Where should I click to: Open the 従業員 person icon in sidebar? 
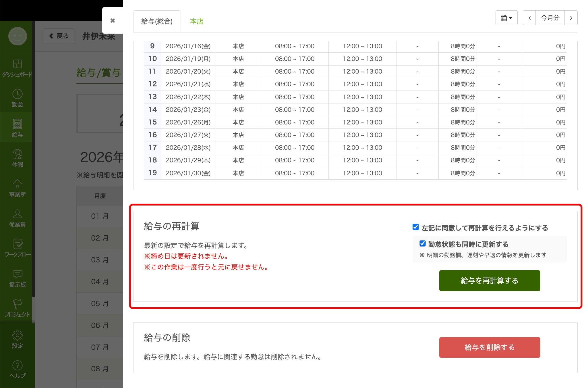17,214
